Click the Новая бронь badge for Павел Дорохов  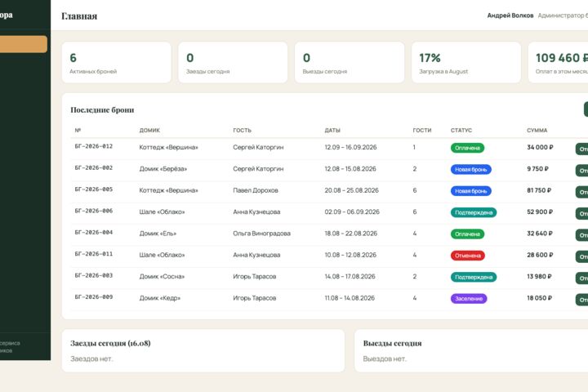[x=470, y=191]
